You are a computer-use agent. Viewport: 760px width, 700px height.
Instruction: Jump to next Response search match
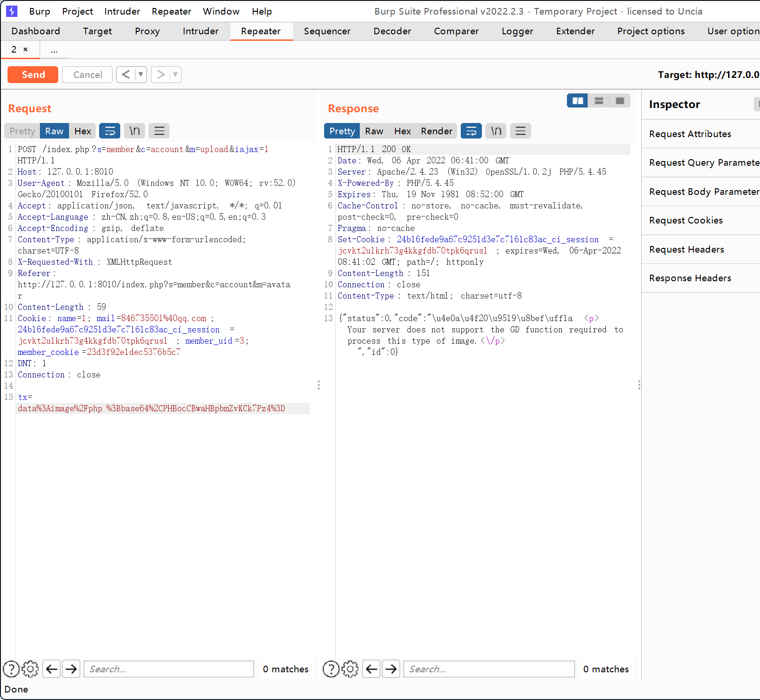391,669
